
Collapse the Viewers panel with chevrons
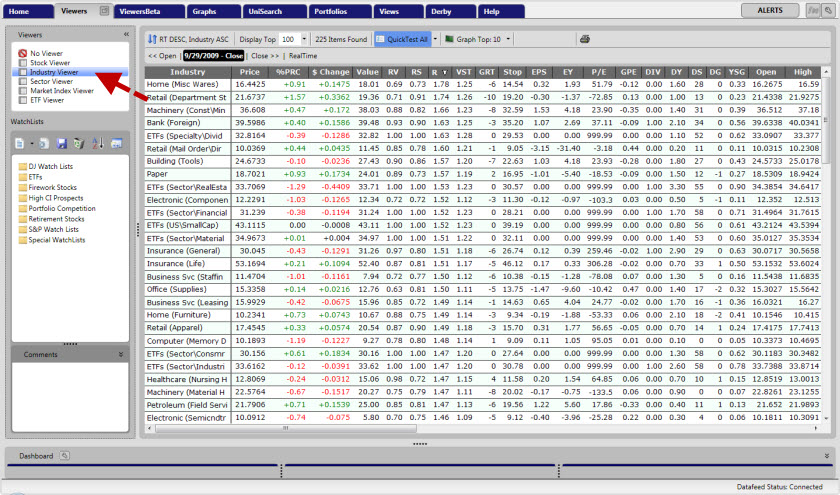click(x=126, y=33)
